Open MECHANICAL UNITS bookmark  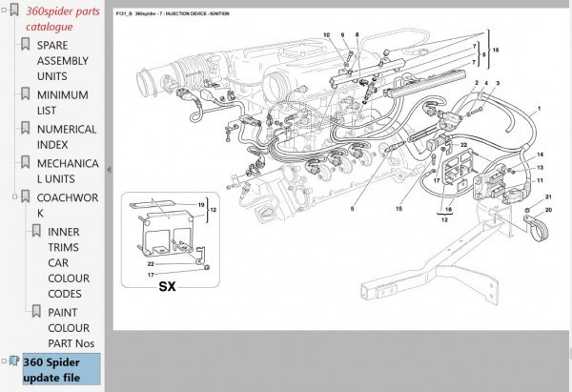(68, 171)
